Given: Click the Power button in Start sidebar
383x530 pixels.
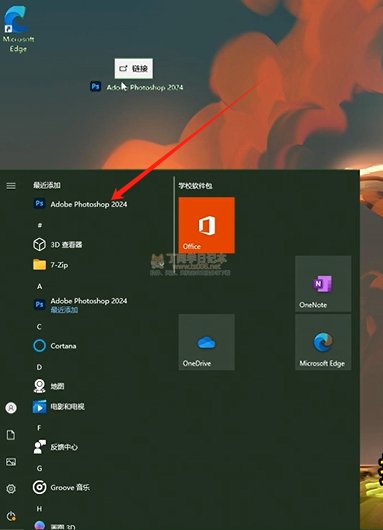Looking at the screenshot, I should pyautogui.click(x=11, y=516).
